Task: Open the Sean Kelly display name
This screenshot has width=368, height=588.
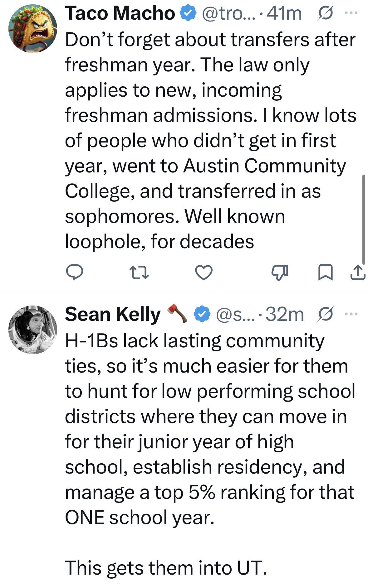Action: [x=112, y=314]
